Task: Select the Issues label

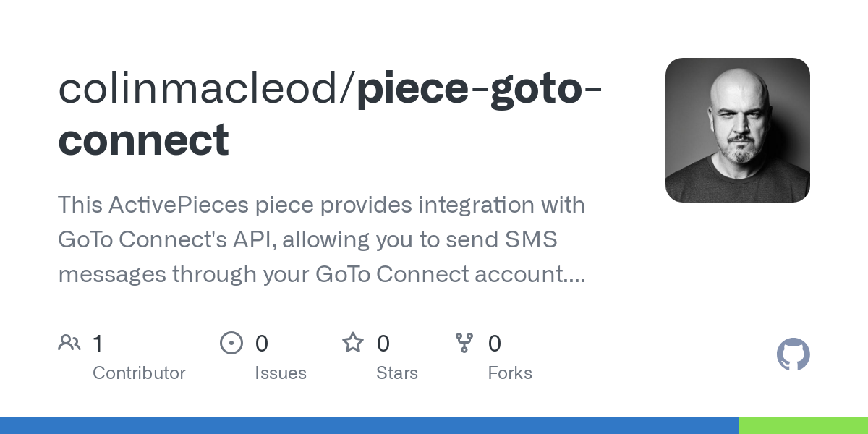Action: pyautogui.click(x=281, y=373)
